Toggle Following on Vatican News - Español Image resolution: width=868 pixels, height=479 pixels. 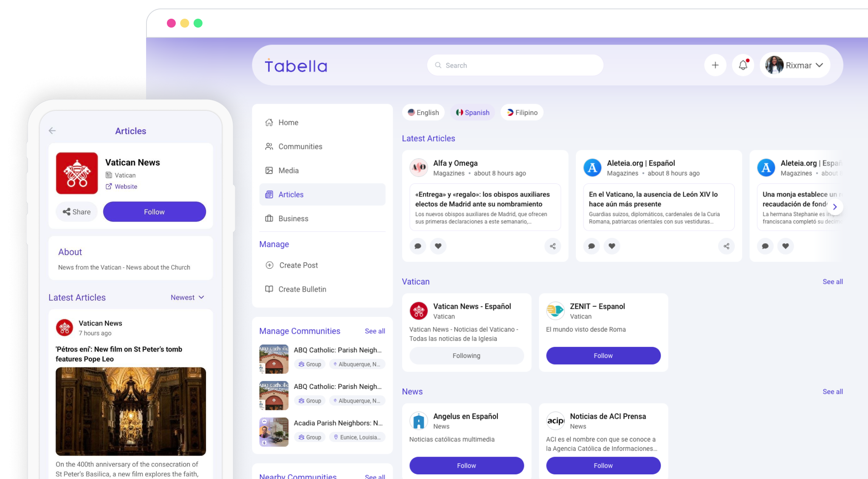(466, 356)
